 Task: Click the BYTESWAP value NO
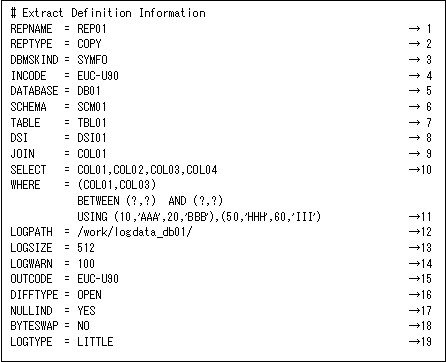(83, 326)
